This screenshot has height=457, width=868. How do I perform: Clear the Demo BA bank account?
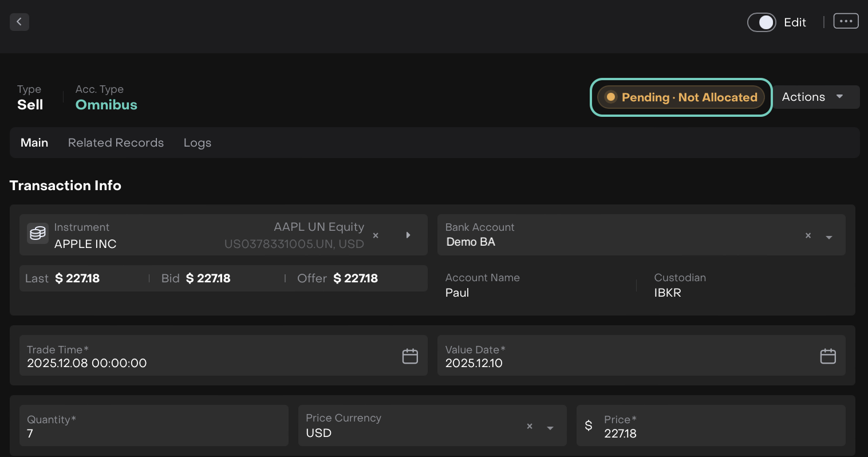coord(808,235)
